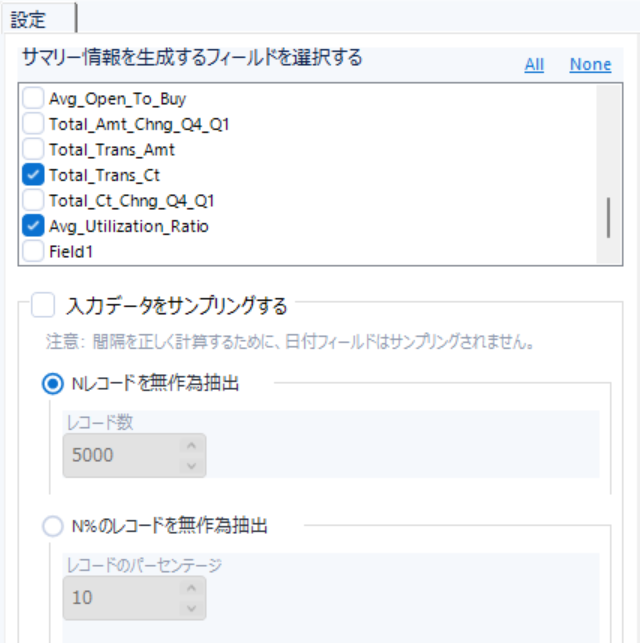Check the Avg_Open_To_Buy checkbox

tap(33, 98)
